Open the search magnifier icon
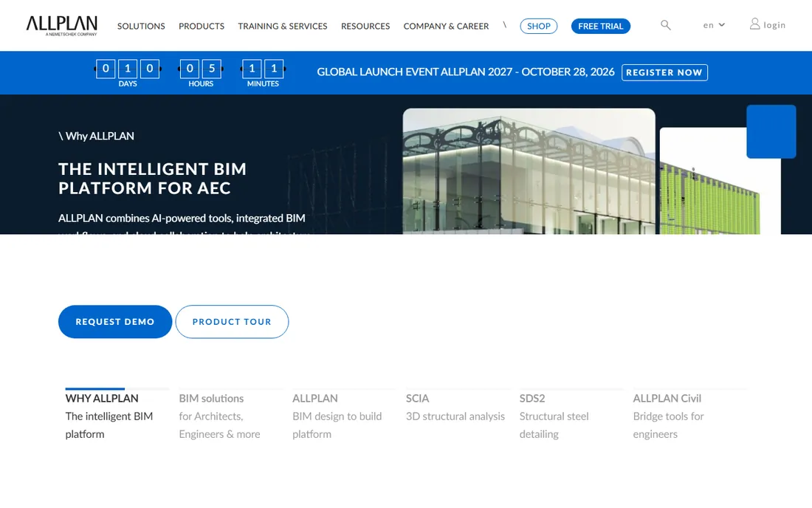Screen dimensions: 812x508 coord(665,25)
